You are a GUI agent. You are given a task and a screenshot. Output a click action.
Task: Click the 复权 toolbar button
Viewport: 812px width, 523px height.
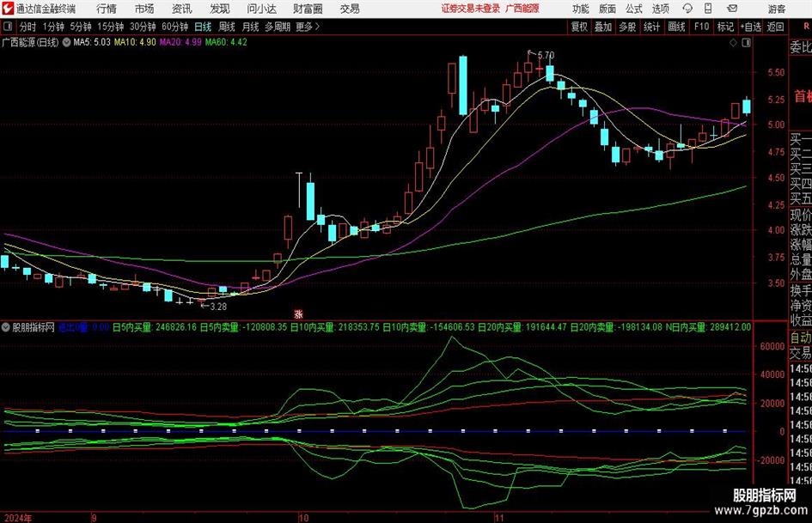click(579, 27)
